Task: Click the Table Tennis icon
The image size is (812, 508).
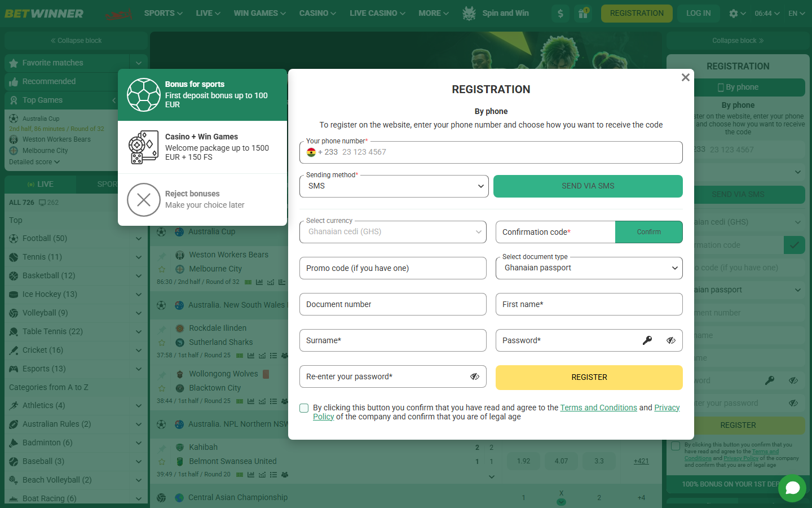Action: point(14,332)
